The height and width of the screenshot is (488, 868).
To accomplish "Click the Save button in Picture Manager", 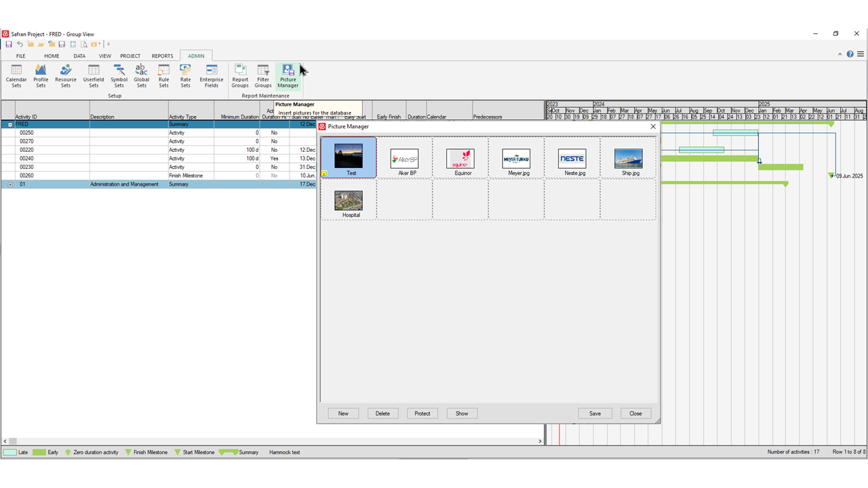I will (595, 413).
